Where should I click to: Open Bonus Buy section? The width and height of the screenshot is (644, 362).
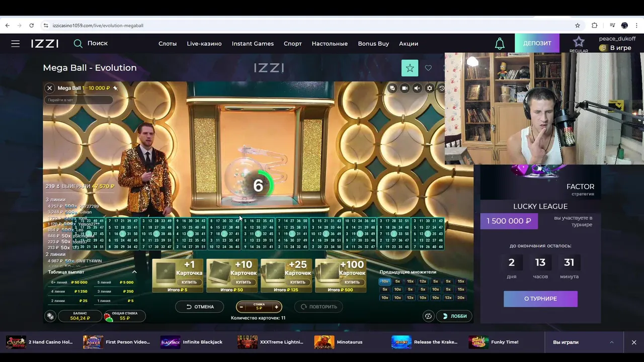[x=373, y=44]
